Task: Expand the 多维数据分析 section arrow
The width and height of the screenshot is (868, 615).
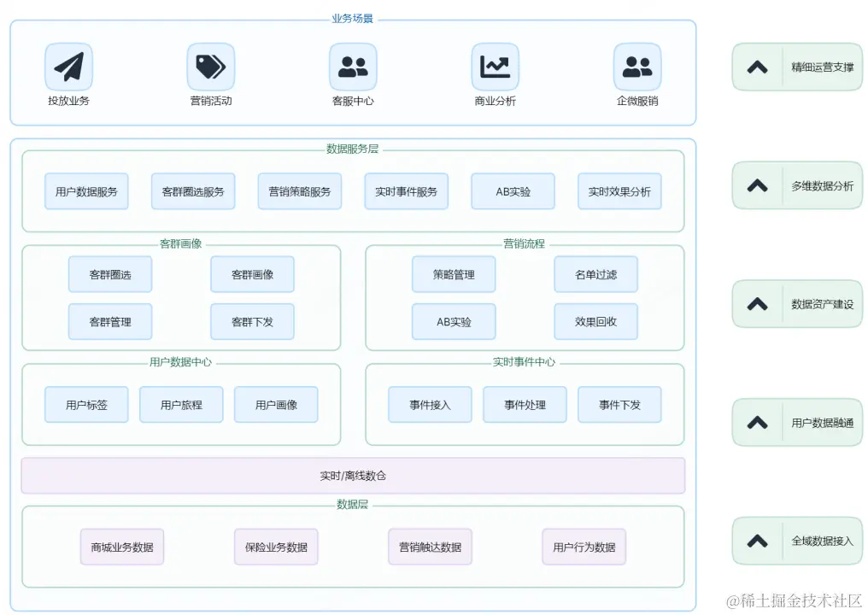Action: click(757, 185)
